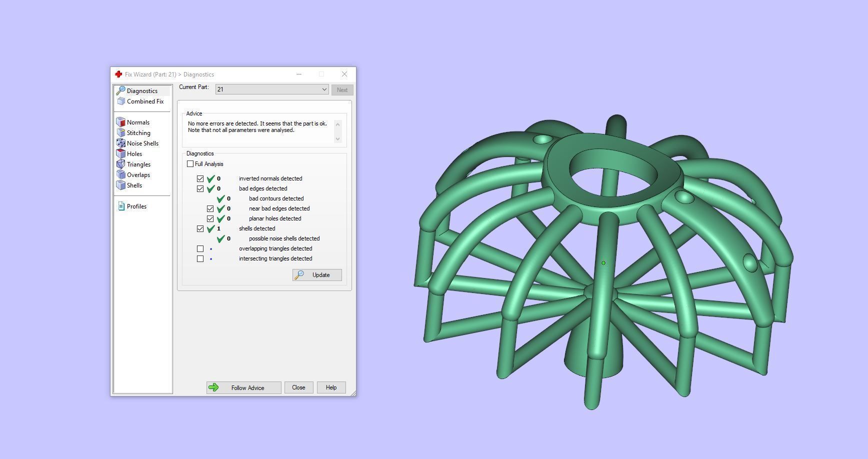Click green checkmark beside shells detected
Viewport: 868px width, 459px height.
click(210, 228)
